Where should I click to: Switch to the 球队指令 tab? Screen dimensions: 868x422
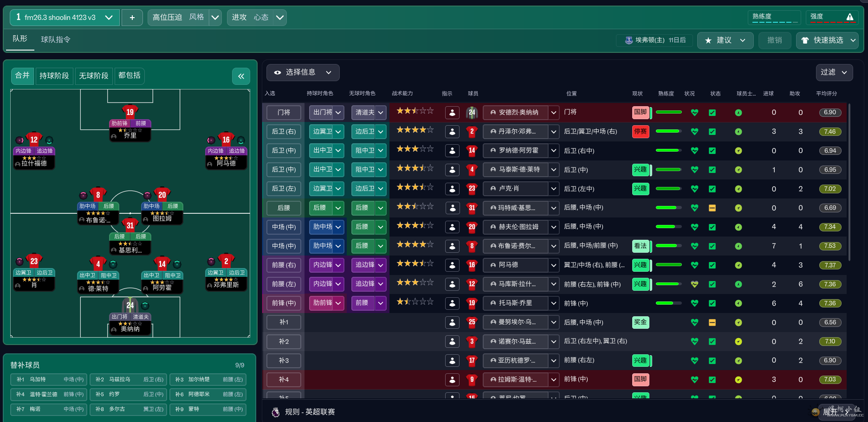point(56,40)
